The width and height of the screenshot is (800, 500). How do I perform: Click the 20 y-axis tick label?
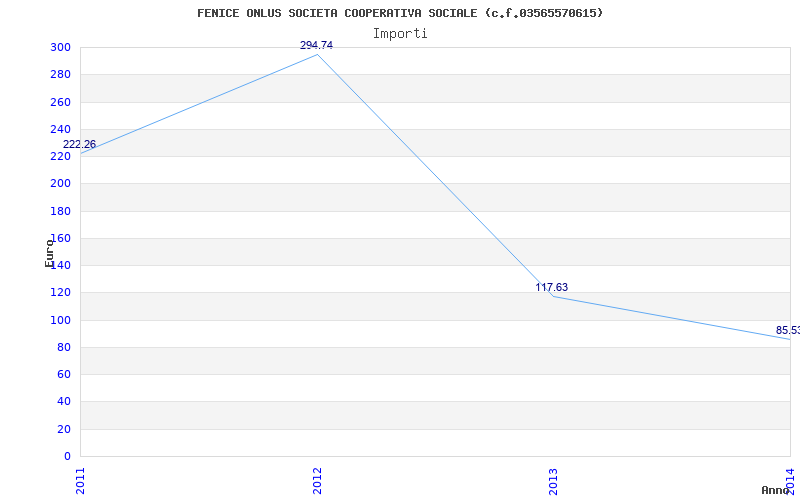tap(64, 430)
